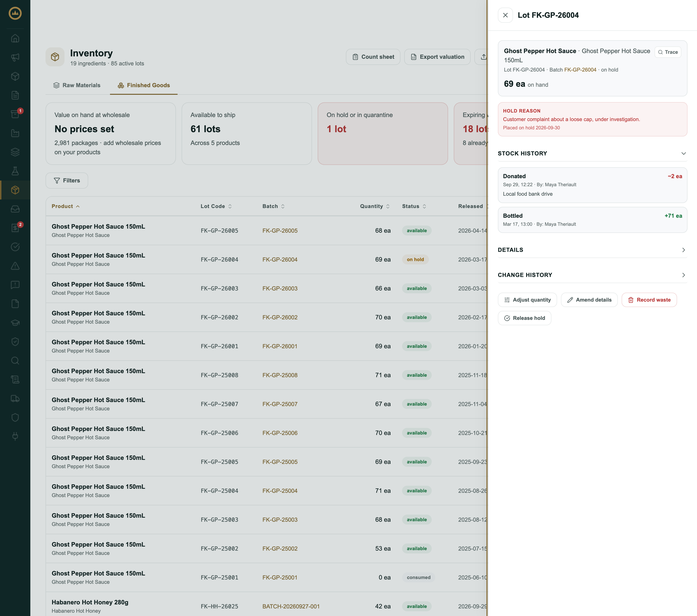Viewport: 697px width, 616px height.
Task: Sort table by Status column
Action: pyautogui.click(x=414, y=206)
